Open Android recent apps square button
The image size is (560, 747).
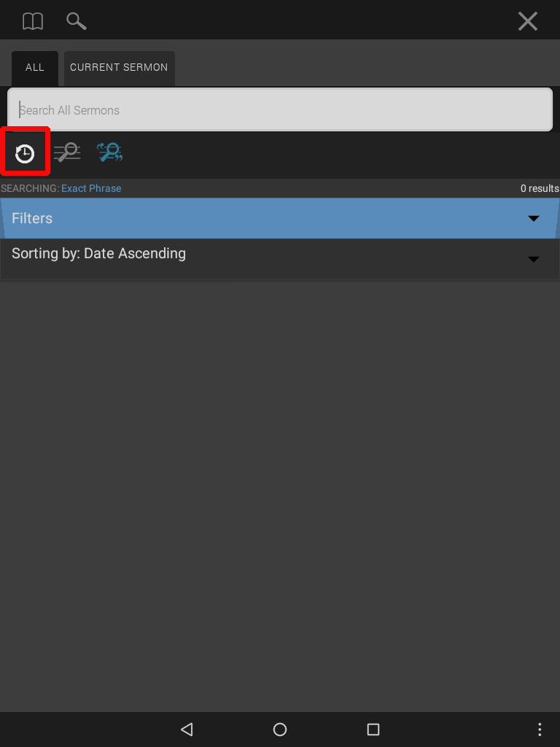373,729
